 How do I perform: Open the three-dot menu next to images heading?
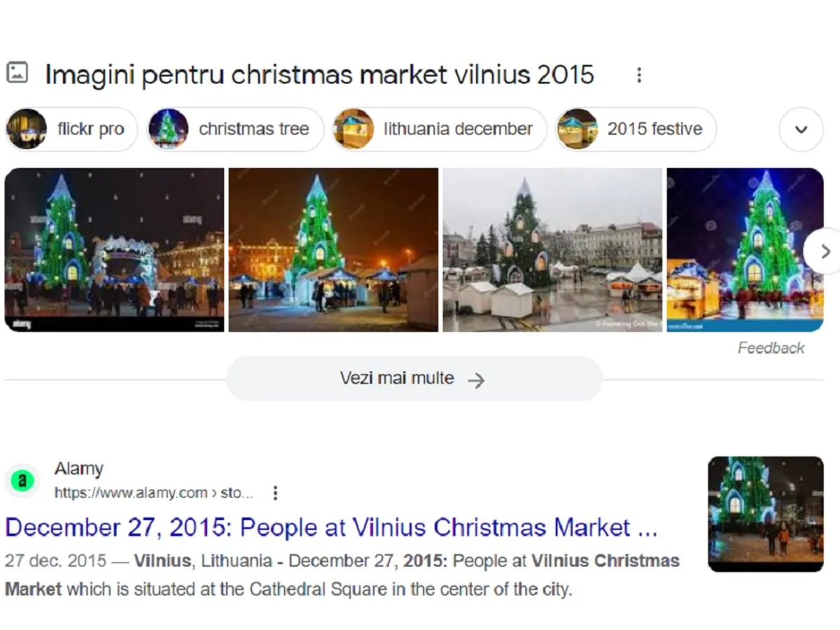[x=638, y=75]
